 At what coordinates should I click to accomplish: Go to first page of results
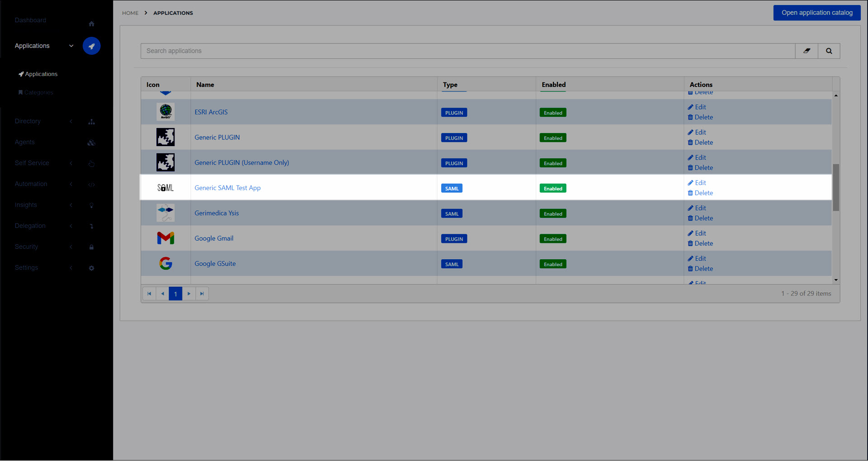pos(149,294)
